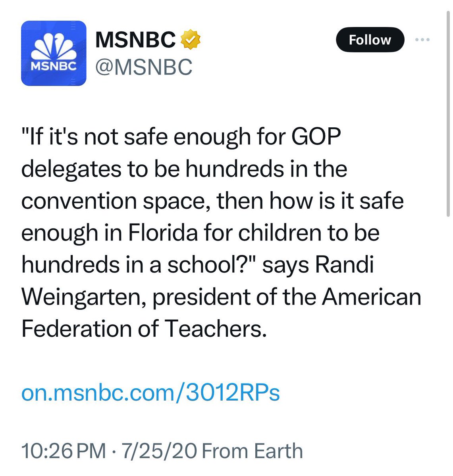Click the 10:26 PM timestamp
Screen dimensions: 453x476
(x=64, y=451)
